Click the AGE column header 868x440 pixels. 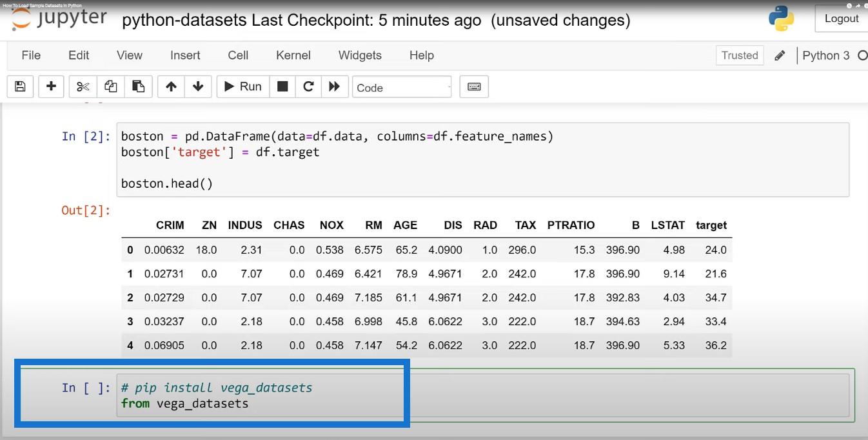[x=406, y=225]
